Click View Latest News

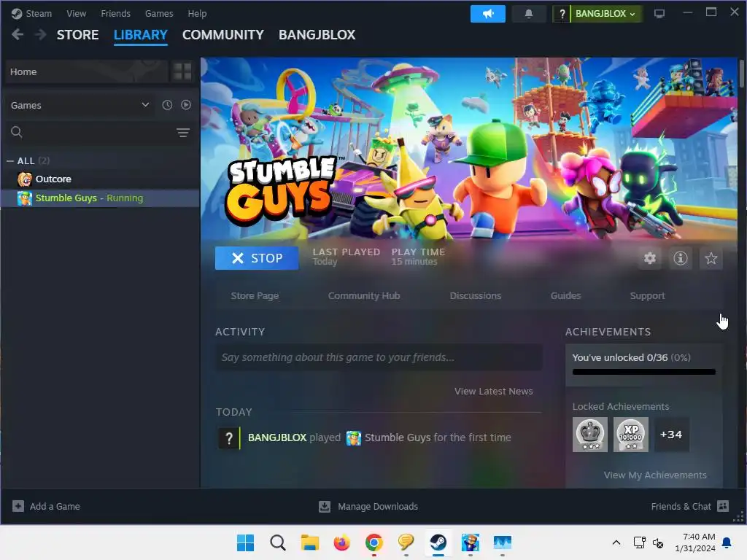(x=494, y=391)
